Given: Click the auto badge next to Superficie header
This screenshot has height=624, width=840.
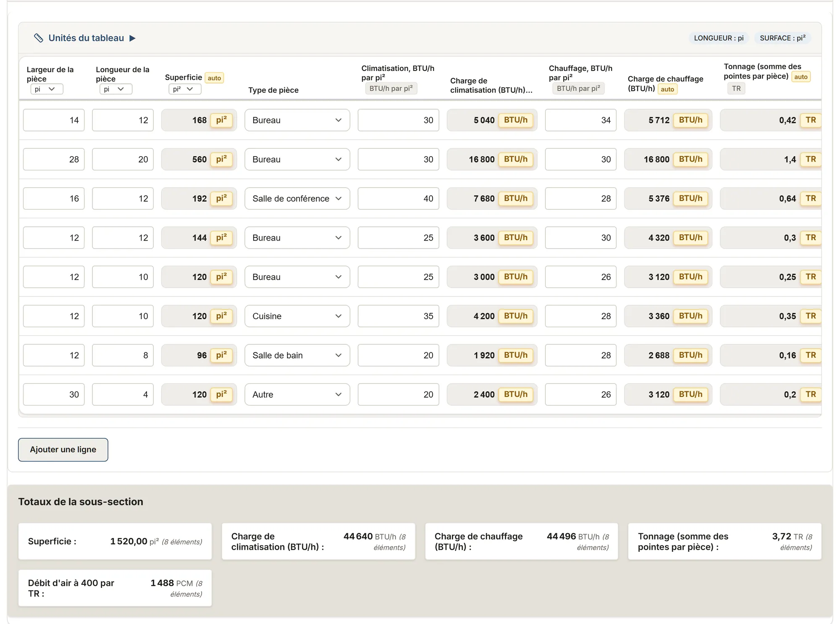Looking at the screenshot, I should coord(214,78).
